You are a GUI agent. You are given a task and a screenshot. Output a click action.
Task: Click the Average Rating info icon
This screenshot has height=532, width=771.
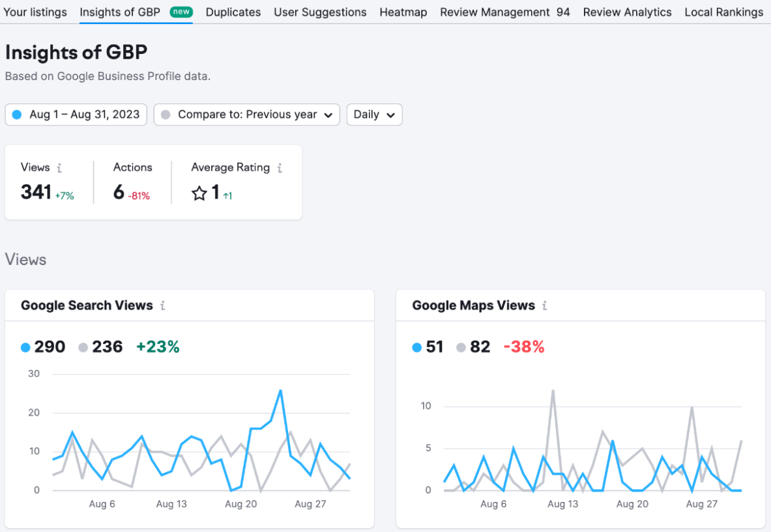point(279,168)
